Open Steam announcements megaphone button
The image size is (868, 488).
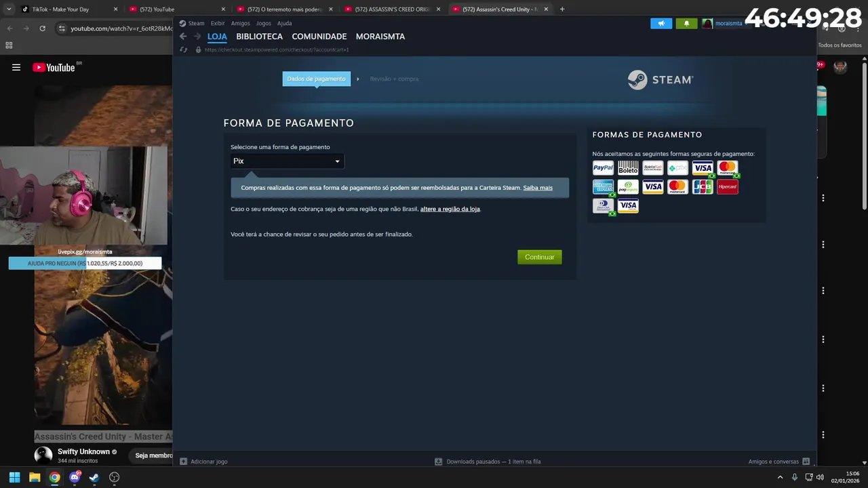coord(661,23)
